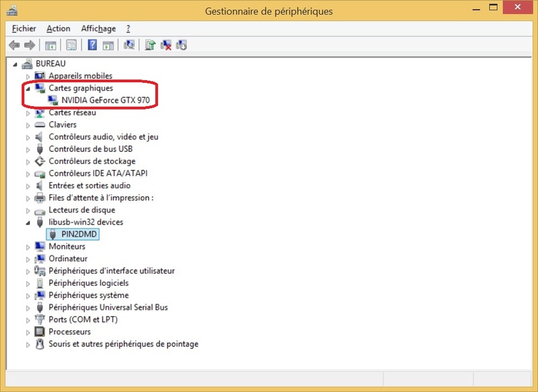Collapse Cartes graphiques node
Image resolution: width=538 pixels, height=392 pixels.
tap(28, 89)
